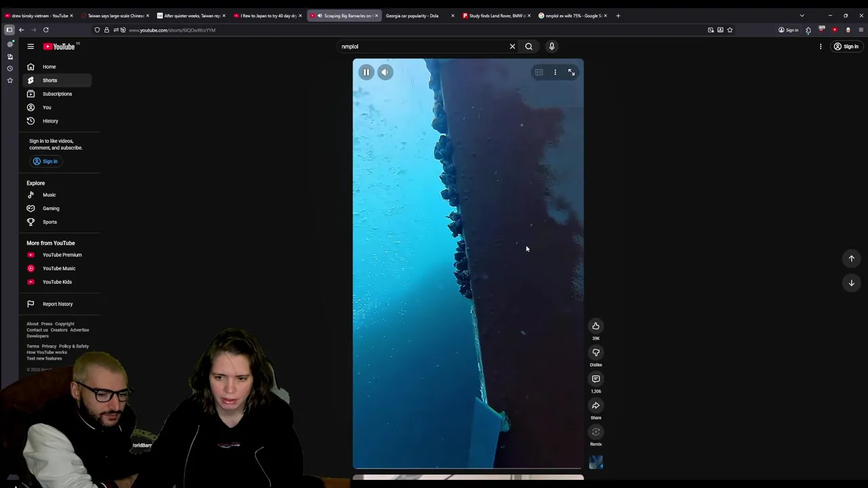Image resolution: width=868 pixels, height=488 pixels.
Task: Dislike this Short
Action: tap(596, 352)
